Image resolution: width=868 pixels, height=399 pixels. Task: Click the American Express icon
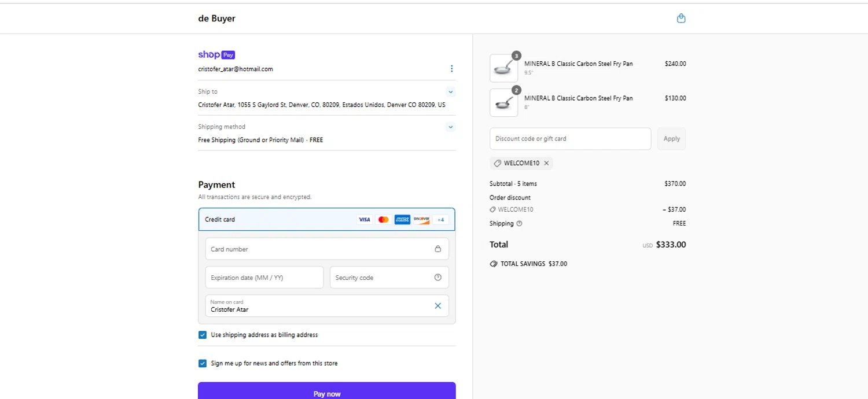(x=402, y=220)
